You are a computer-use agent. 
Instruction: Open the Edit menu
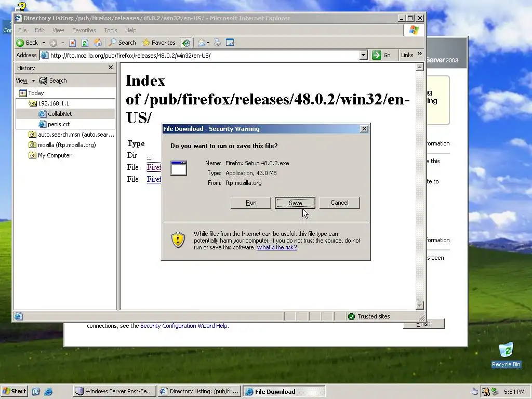pyautogui.click(x=39, y=30)
